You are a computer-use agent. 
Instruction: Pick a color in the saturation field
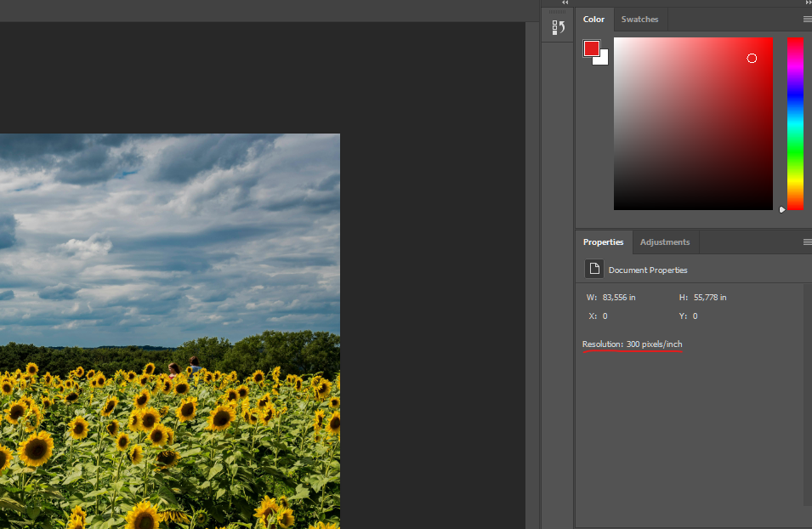[x=693, y=123]
